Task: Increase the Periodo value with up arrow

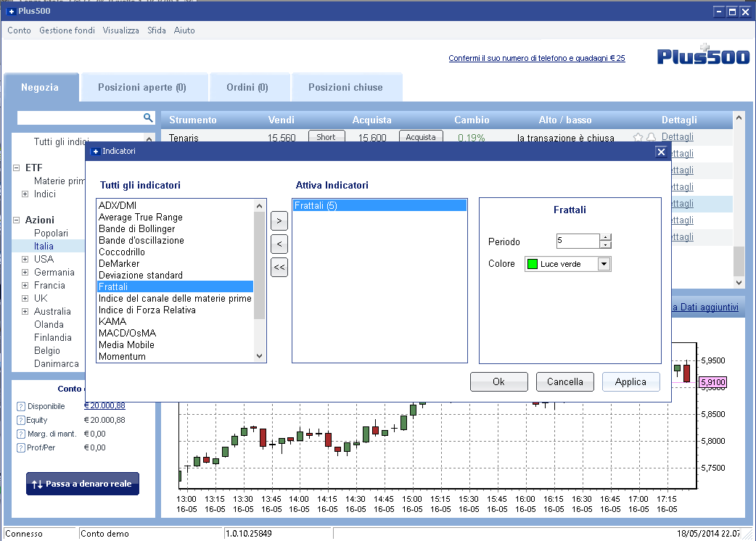Action: [606, 237]
